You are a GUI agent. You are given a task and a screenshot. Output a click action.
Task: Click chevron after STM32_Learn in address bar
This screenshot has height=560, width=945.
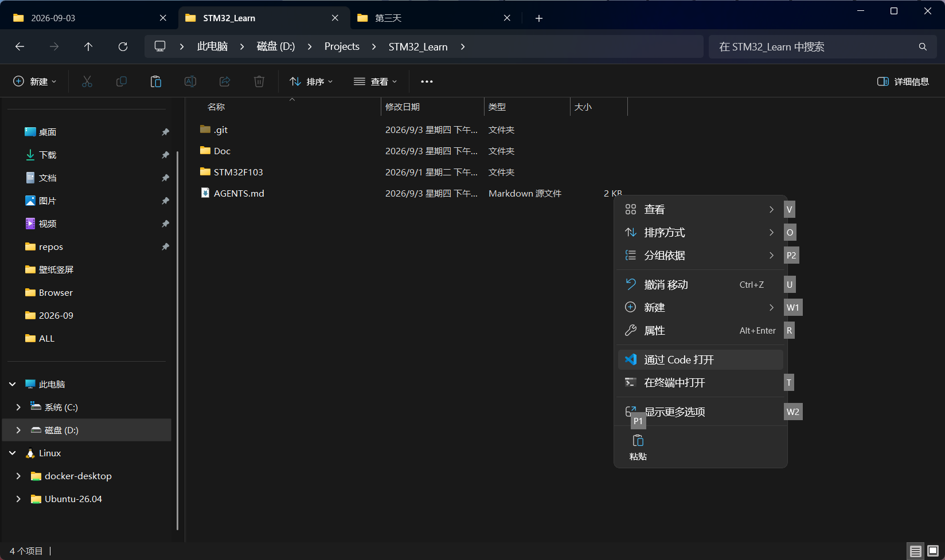463,46
